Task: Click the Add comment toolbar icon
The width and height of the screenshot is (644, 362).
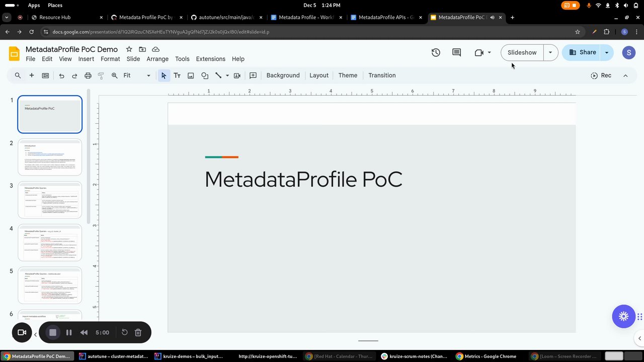Action: (x=253, y=75)
